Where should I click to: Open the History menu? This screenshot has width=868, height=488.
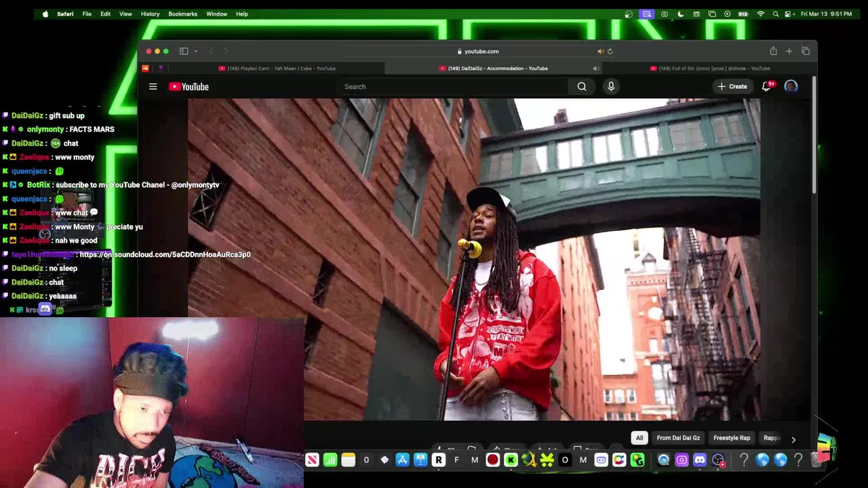[x=150, y=14]
